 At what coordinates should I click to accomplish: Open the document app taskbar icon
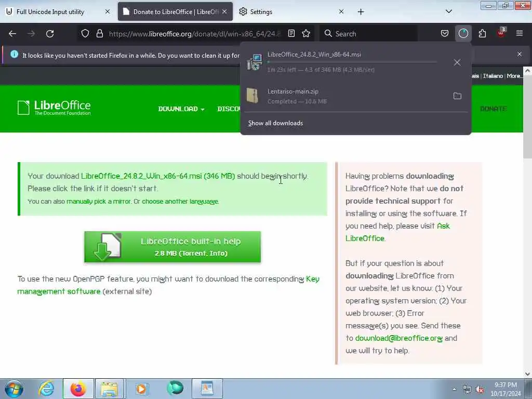[x=207, y=389]
